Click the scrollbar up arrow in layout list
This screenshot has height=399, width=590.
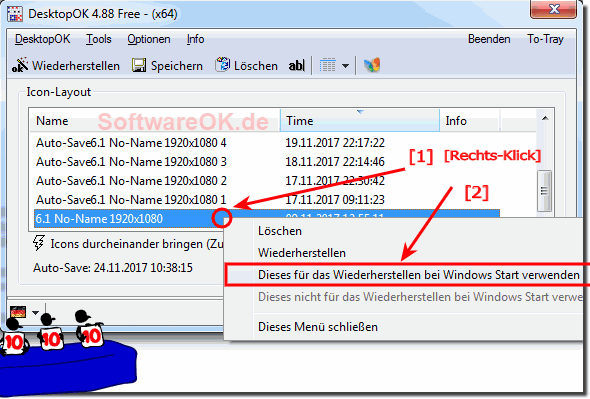click(x=544, y=119)
